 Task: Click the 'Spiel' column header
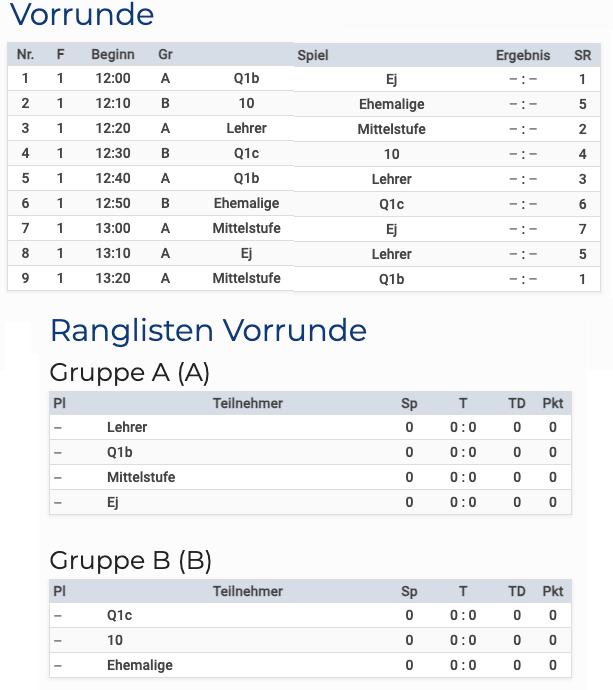(x=313, y=56)
